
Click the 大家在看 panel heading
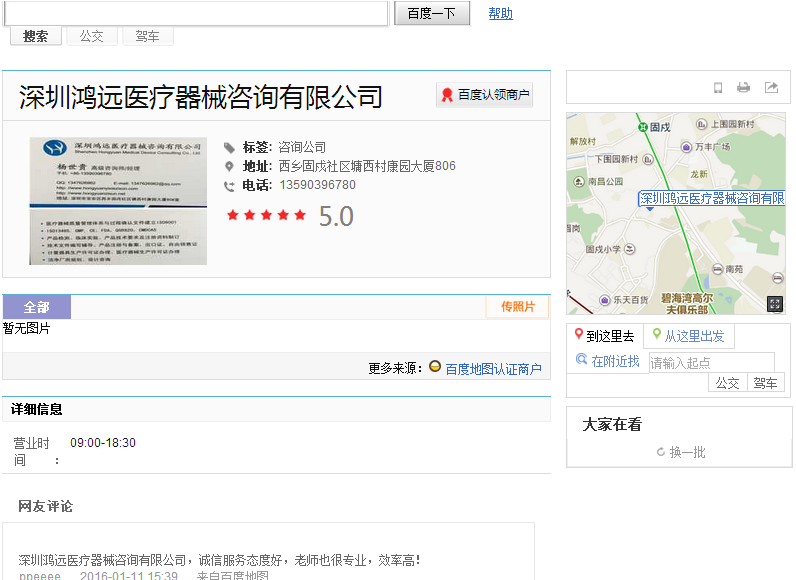(x=612, y=424)
